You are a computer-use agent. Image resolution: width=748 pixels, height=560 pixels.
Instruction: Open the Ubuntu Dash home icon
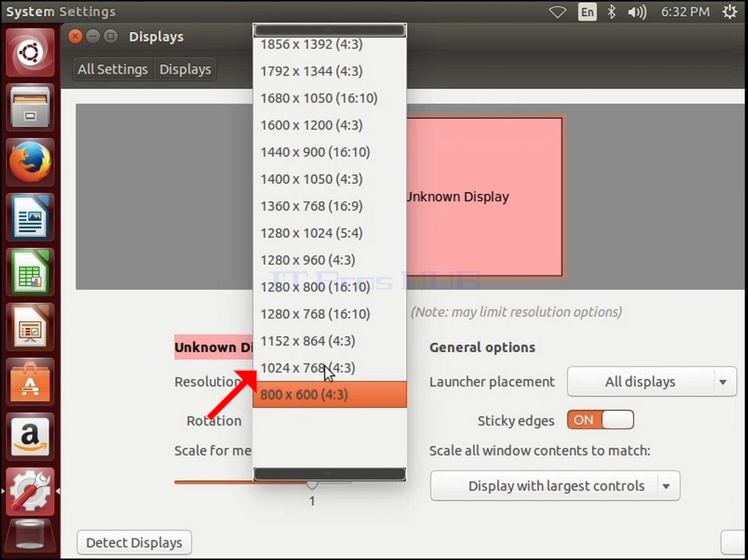(30, 52)
